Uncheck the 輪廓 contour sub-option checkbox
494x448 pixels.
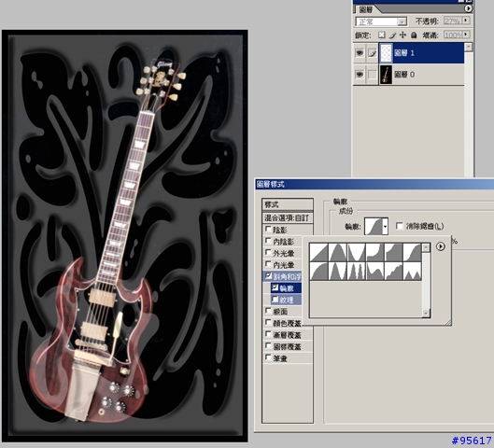coord(275,287)
